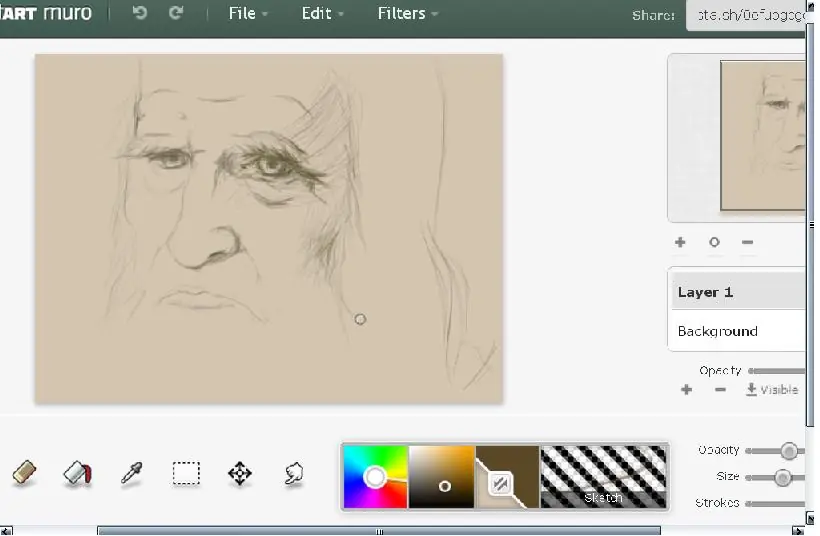
Task: Select the Eyedropper tool
Action: [x=131, y=473]
